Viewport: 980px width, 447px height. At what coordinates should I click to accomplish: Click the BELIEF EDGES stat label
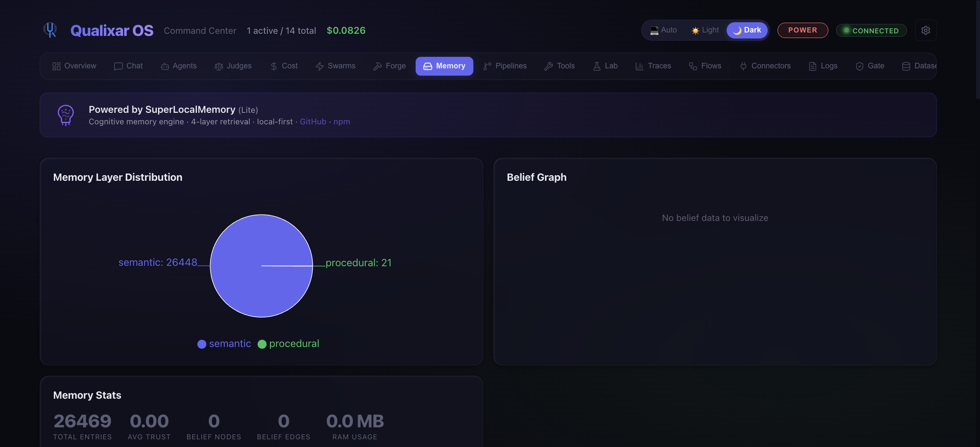click(x=284, y=437)
